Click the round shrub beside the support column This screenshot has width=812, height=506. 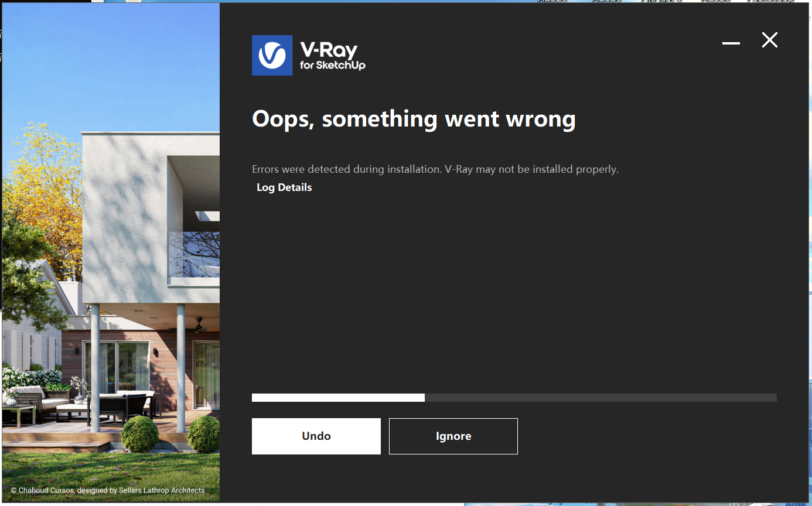(x=140, y=434)
